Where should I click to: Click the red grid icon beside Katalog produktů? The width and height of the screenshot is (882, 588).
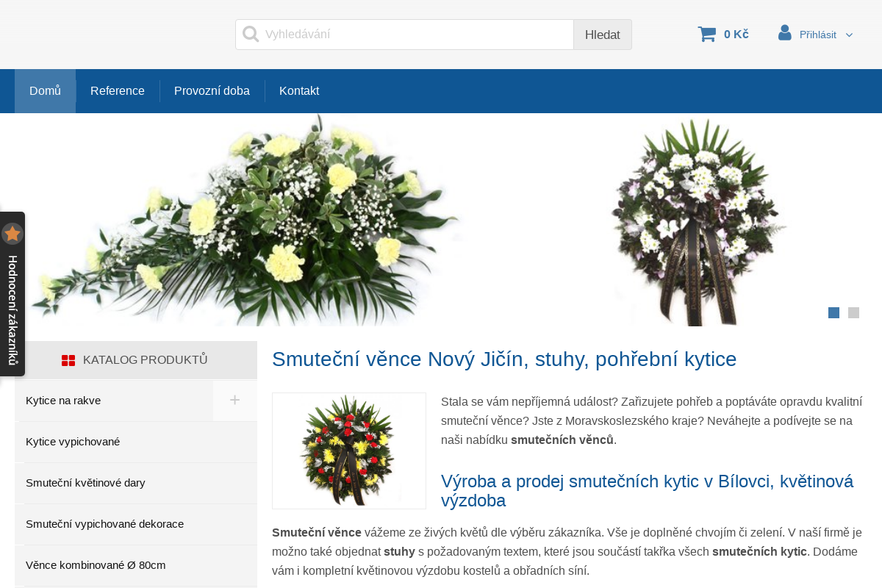pyautogui.click(x=68, y=360)
